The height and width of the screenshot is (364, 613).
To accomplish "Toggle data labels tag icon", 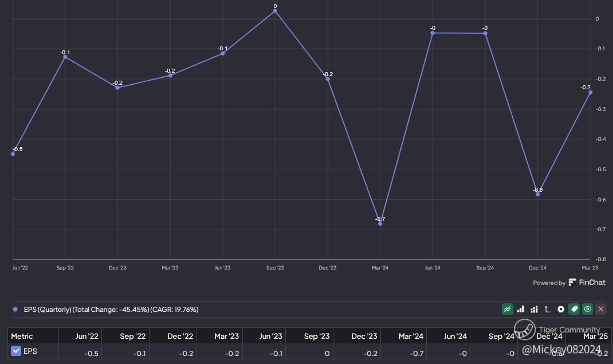I will pos(574,309).
